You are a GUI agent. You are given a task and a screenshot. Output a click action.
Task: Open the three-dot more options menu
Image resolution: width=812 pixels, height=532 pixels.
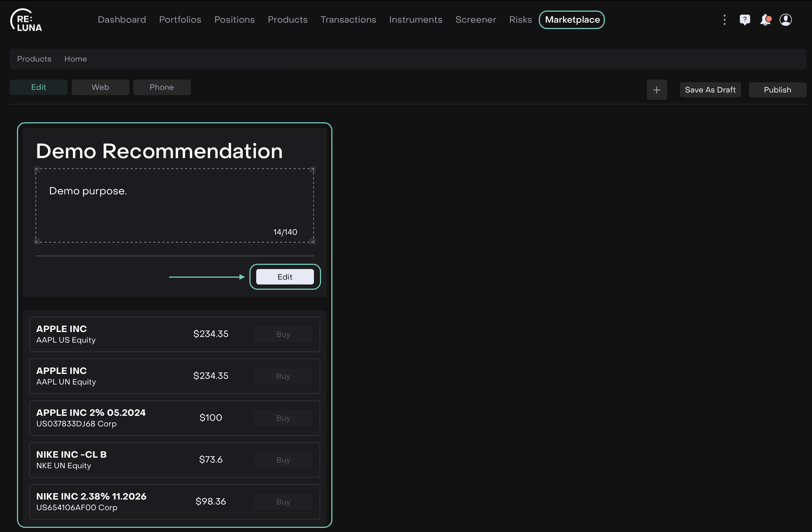(x=724, y=20)
